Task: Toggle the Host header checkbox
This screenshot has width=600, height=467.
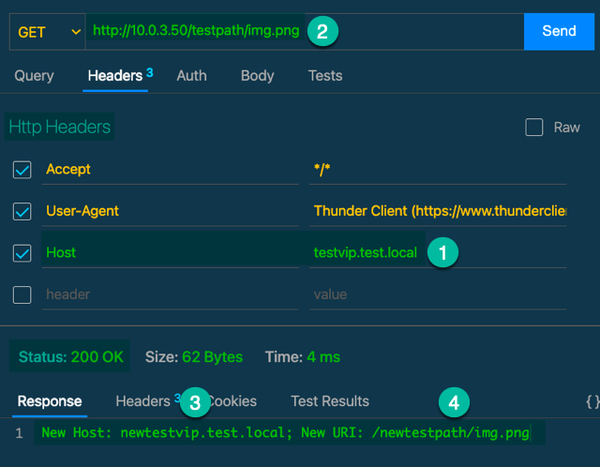Action: 22,253
